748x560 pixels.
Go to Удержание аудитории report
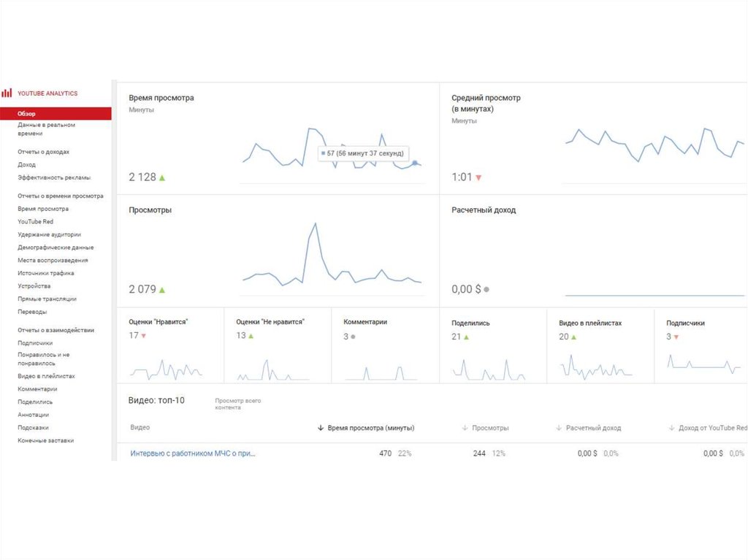coord(50,234)
